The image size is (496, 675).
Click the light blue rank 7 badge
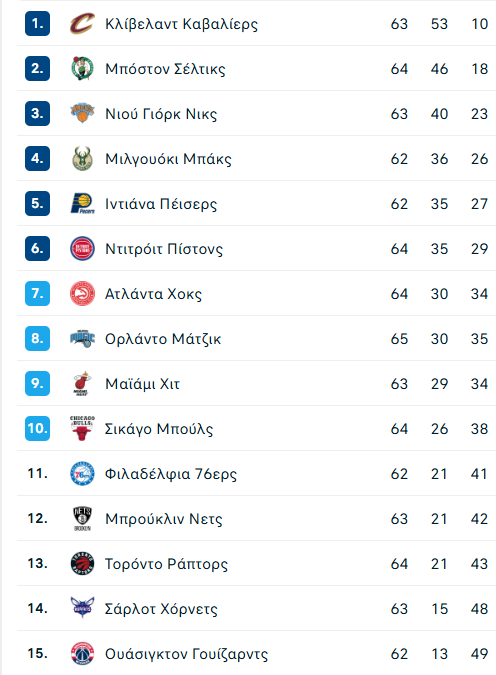(37, 294)
